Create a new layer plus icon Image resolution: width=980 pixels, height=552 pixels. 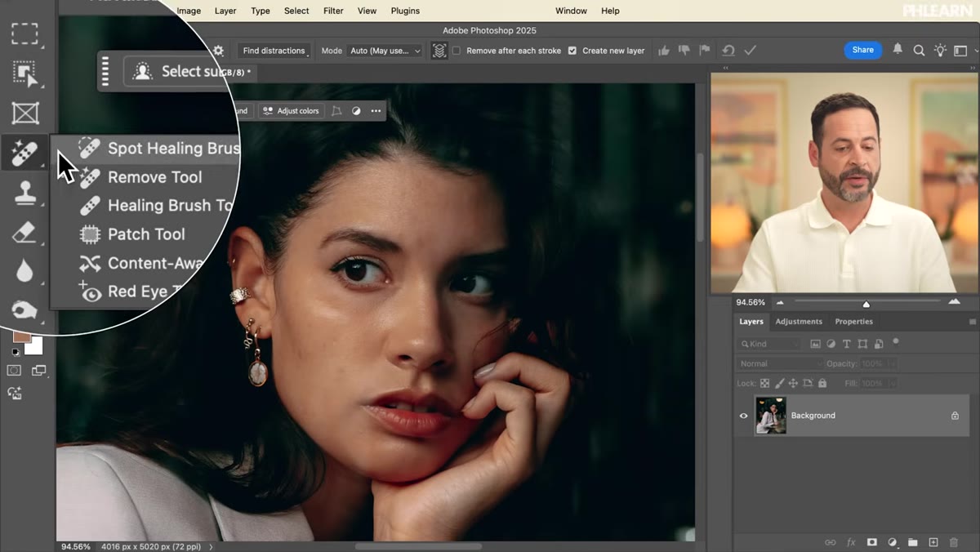click(933, 542)
